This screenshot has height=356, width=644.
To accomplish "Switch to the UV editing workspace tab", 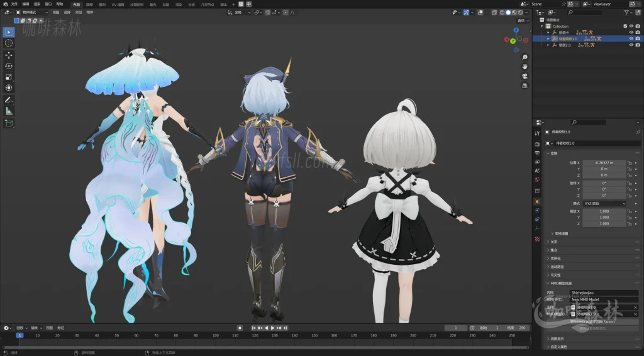I will (x=118, y=4).
